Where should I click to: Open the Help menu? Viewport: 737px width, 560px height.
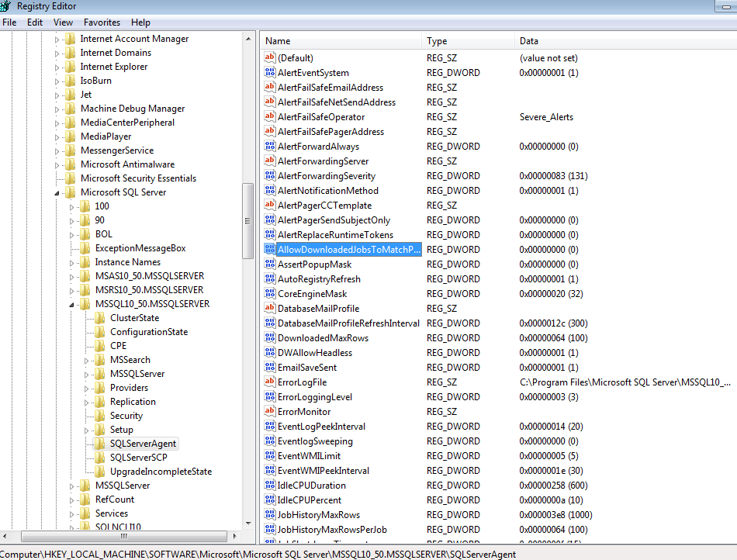click(x=140, y=22)
